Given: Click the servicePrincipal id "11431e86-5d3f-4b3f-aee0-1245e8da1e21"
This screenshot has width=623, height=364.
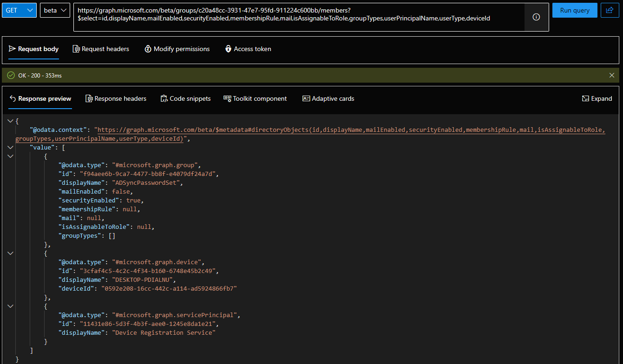Looking at the screenshot, I should 148,324.
